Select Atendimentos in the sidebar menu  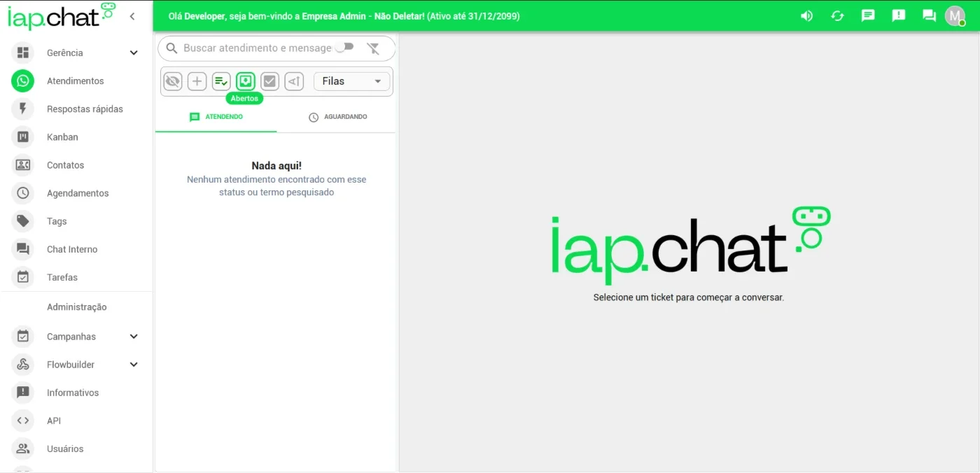76,80
